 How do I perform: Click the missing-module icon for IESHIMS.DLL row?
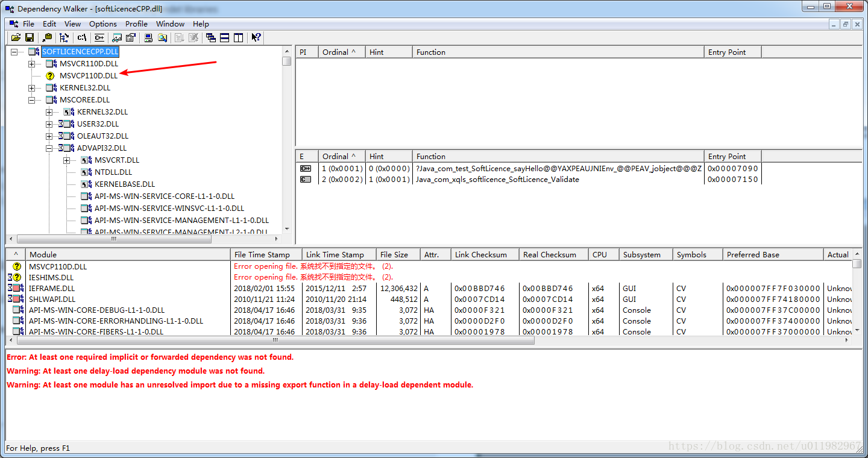click(x=14, y=277)
